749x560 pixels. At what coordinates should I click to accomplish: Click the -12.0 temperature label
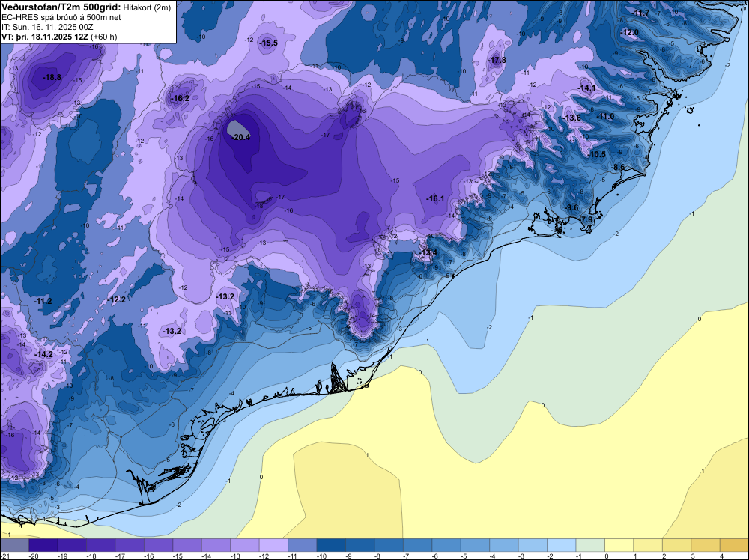point(630,32)
